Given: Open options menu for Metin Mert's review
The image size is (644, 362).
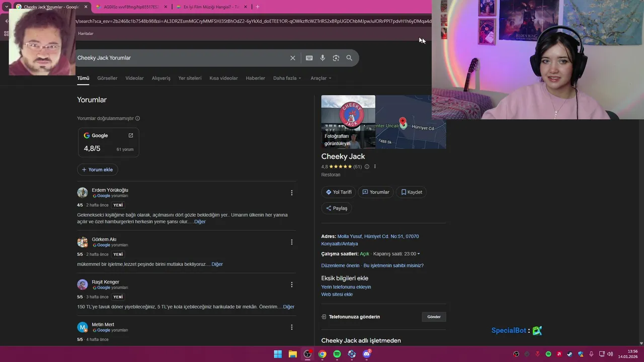Looking at the screenshot, I should (x=291, y=327).
